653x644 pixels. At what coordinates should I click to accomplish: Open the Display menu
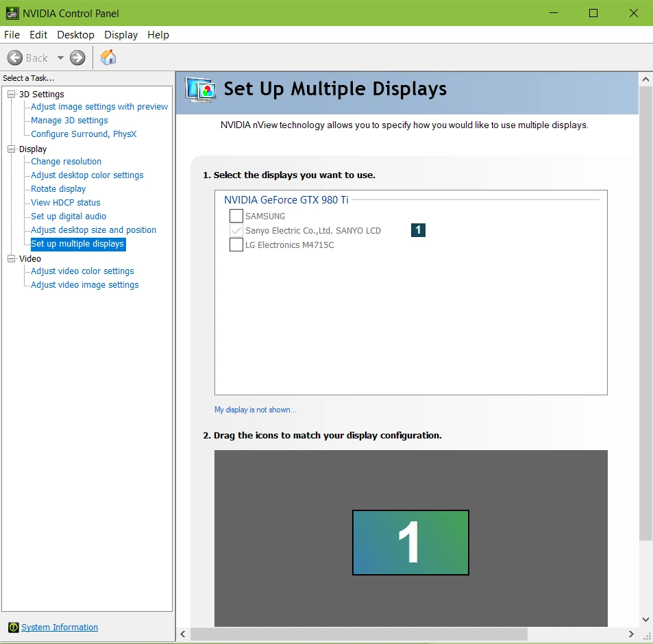(x=121, y=35)
